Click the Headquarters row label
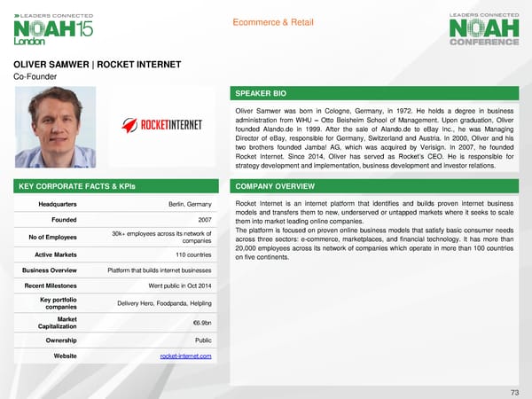The image size is (532, 399). [x=56, y=204]
